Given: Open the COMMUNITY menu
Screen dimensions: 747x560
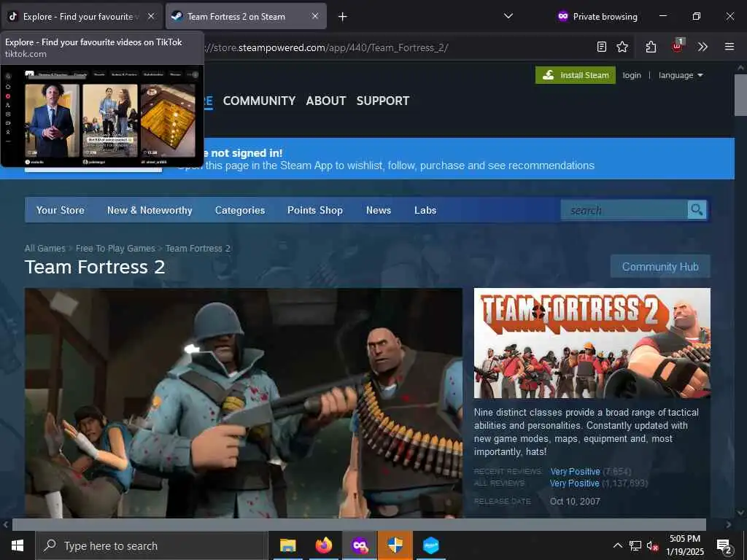Looking at the screenshot, I should (x=259, y=101).
